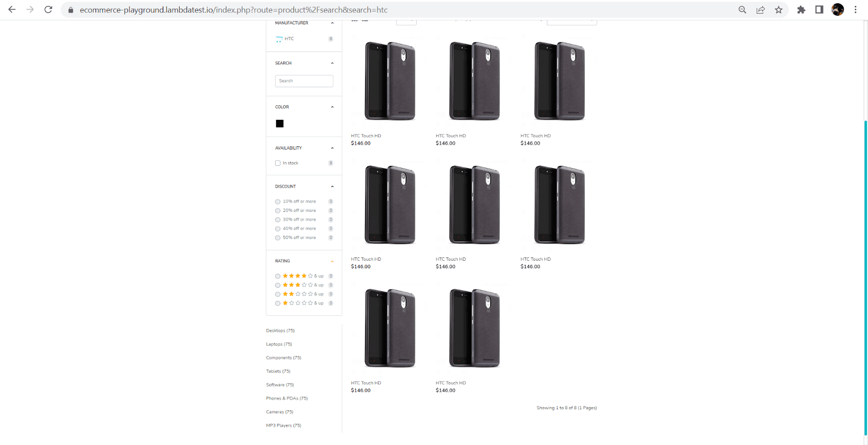Filter by 3 stars & up rating
The height and width of the screenshot is (445, 868).
[x=278, y=285]
